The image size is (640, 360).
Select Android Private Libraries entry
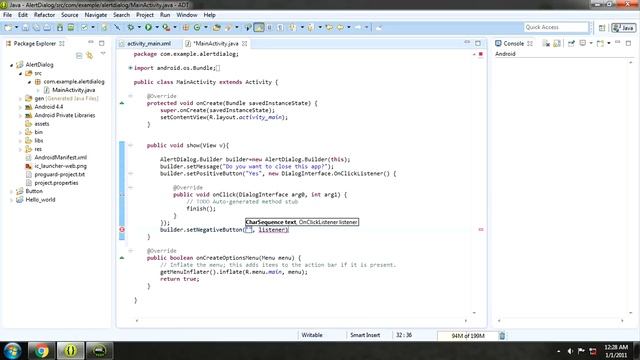coord(64,116)
